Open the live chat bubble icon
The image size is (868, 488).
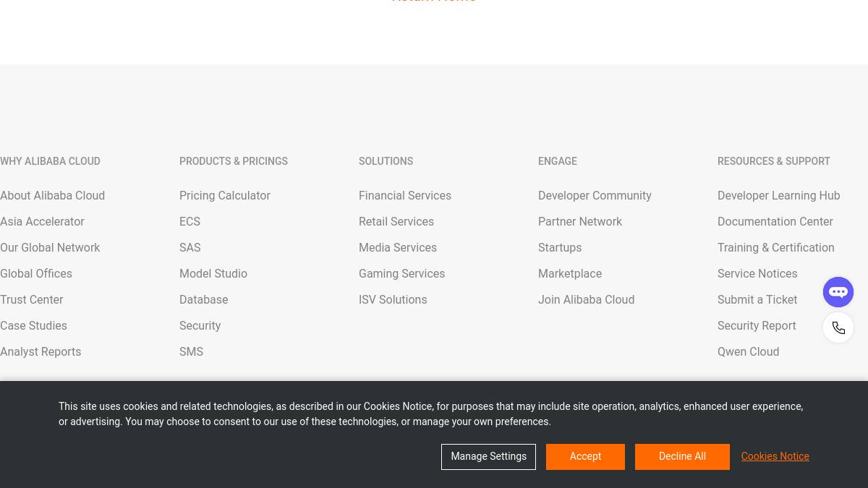point(838,292)
